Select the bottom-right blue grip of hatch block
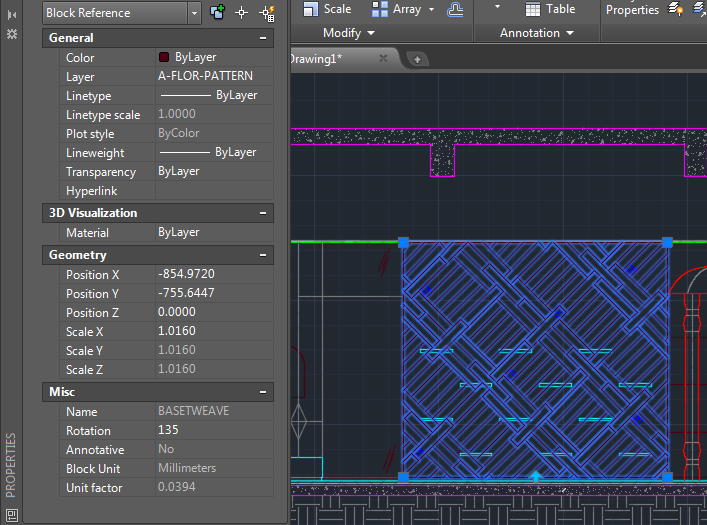Viewport: 707px width, 525px height. pyautogui.click(x=667, y=477)
